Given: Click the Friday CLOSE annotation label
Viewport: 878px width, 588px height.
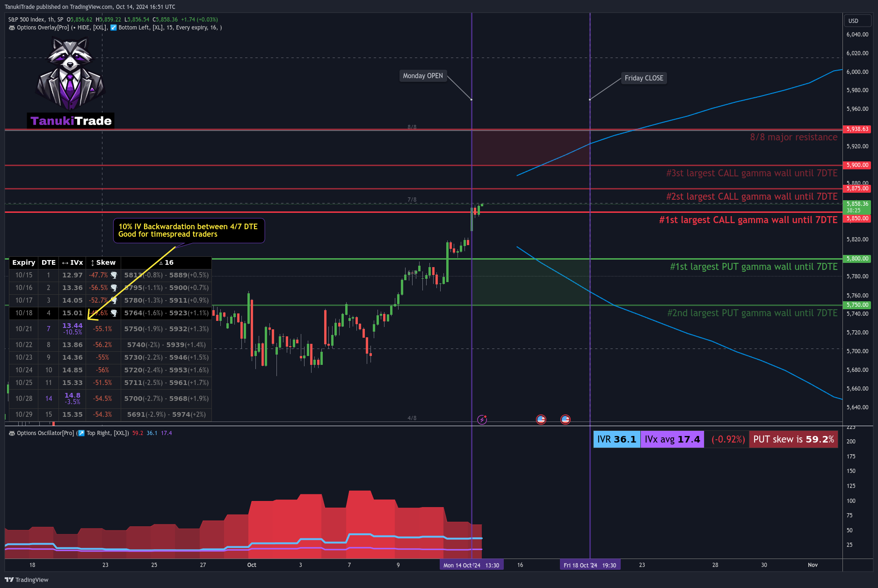Looking at the screenshot, I should (x=644, y=78).
